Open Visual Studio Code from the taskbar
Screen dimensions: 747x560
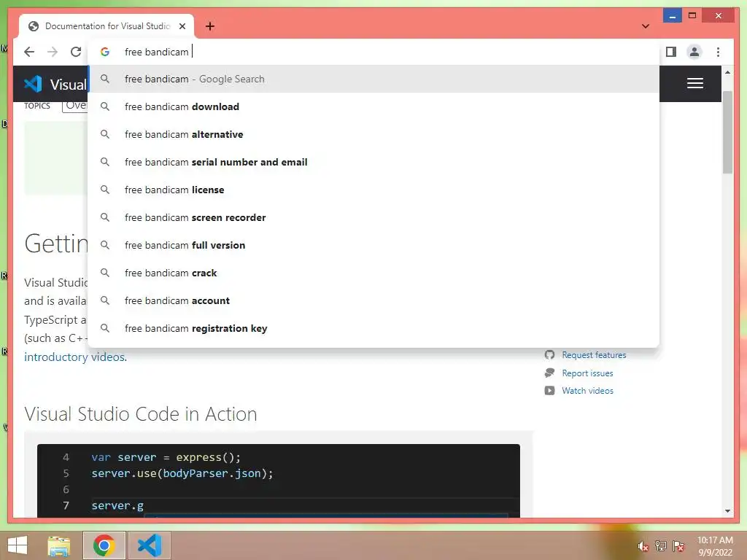149,545
